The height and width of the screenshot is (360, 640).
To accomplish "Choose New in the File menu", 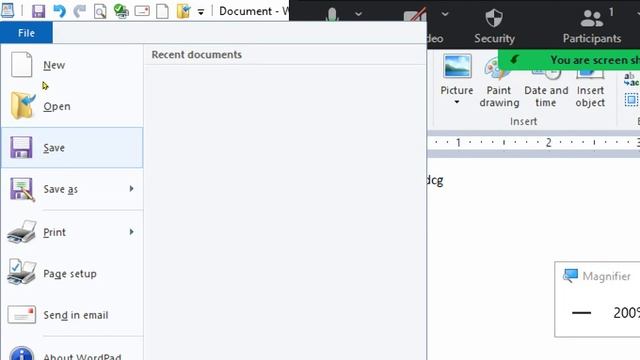I will (72, 65).
